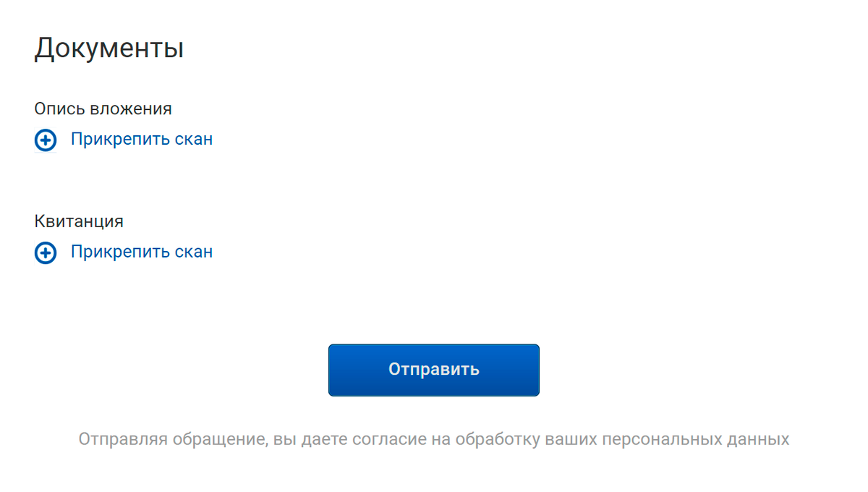Hit the round plus icon for inventory scan
Viewport: 868px width, 492px height.
point(46,140)
